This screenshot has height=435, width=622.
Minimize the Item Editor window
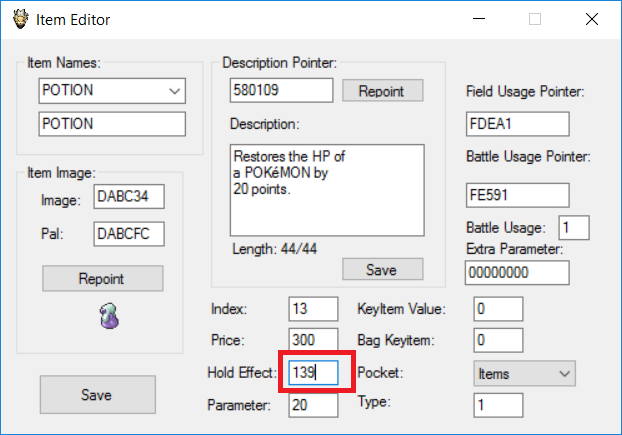479,19
